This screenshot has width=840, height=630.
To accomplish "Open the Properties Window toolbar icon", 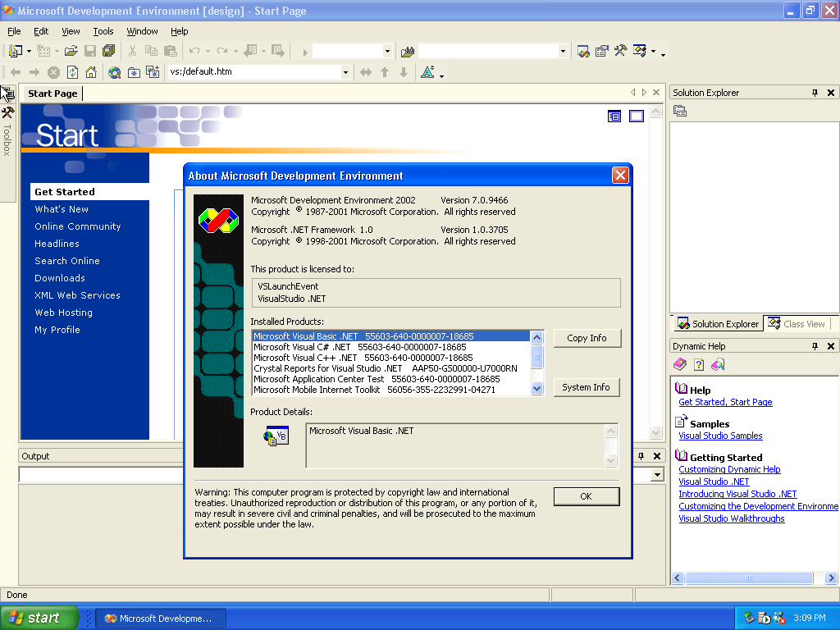I will pyautogui.click(x=602, y=52).
